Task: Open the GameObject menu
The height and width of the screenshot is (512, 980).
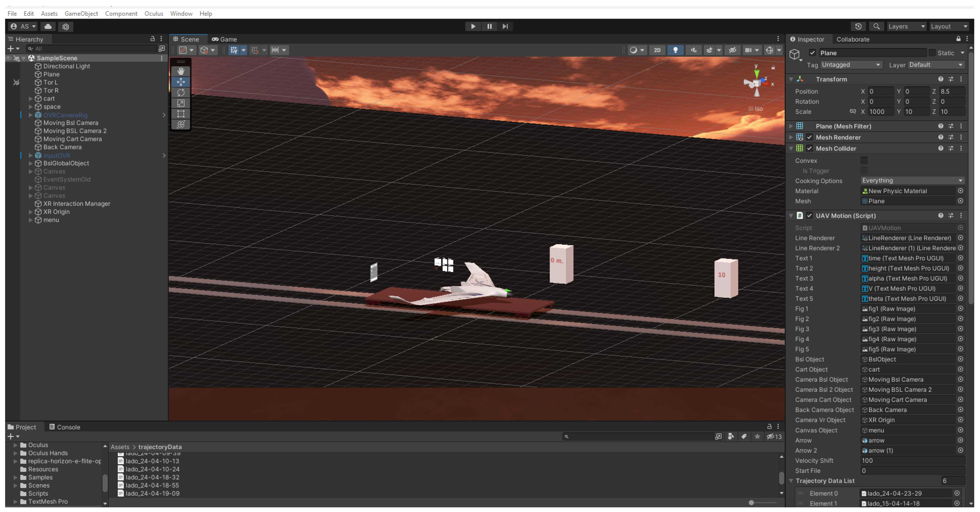Action: click(81, 13)
